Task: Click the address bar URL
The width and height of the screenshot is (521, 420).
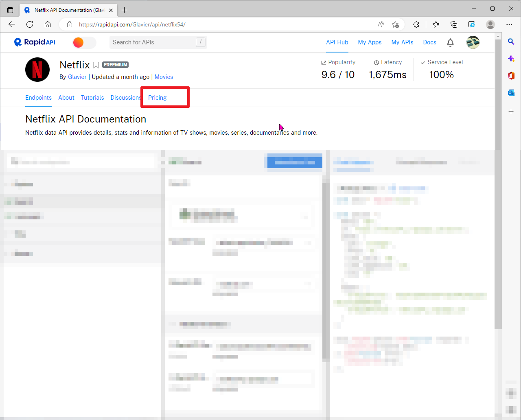Action: pos(132,24)
